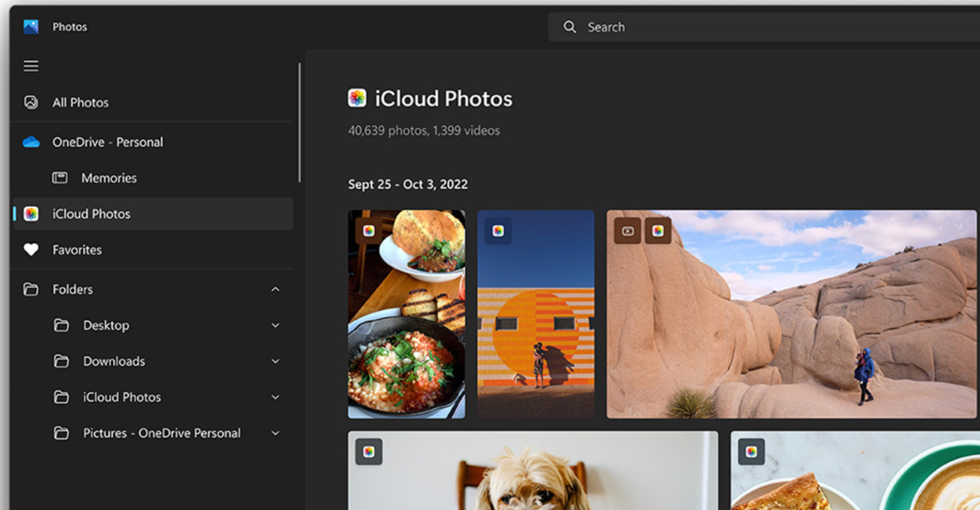Image resolution: width=980 pixels, height=510 pixels.
Task: Click inside the Search input field
Action: (x=760, y=27)
